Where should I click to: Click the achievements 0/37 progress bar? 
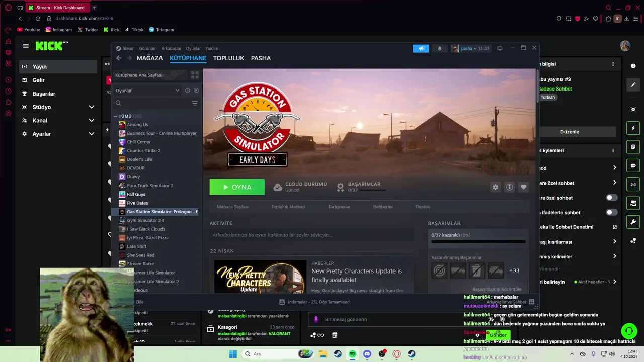478,242
